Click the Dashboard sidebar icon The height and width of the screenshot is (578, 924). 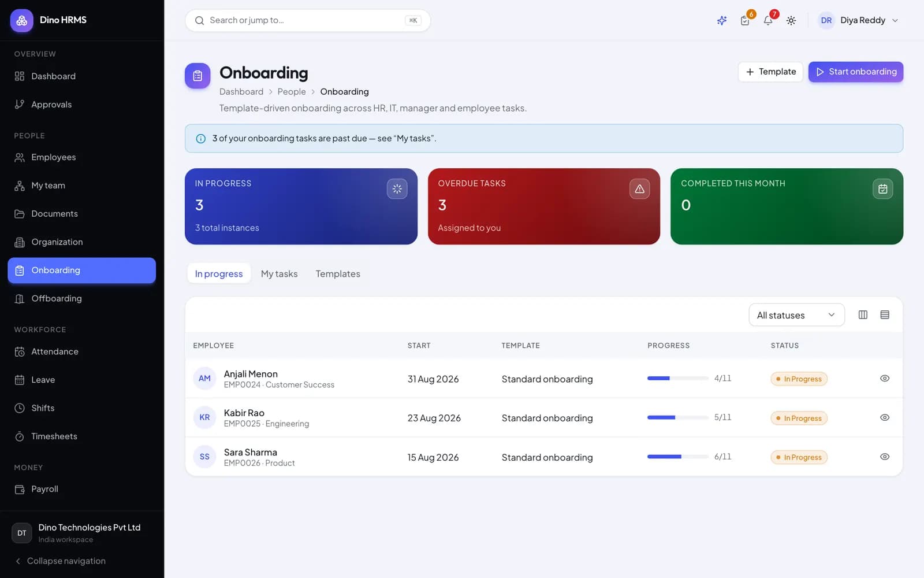click(x=20, y=76)
